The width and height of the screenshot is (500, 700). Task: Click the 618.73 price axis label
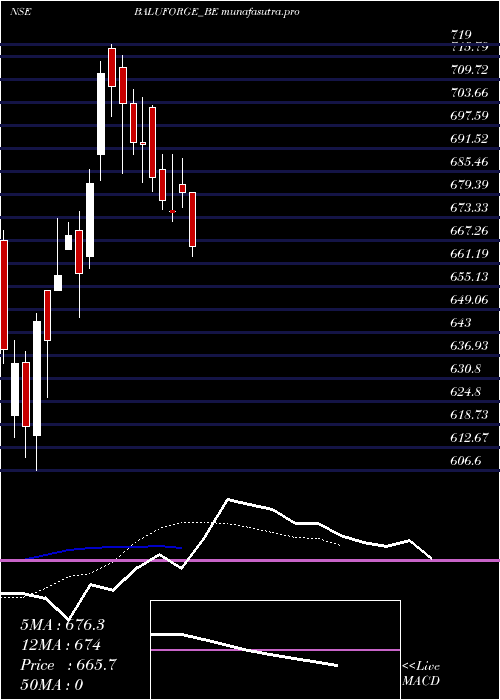click(469, 415)
